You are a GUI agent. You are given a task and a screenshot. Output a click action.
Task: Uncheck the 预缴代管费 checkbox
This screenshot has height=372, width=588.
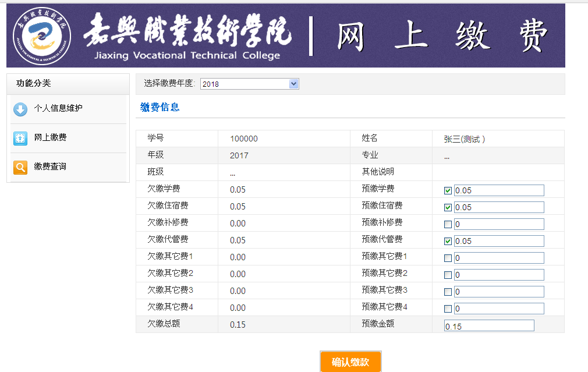pyautogui.click(x=448, y=241)
